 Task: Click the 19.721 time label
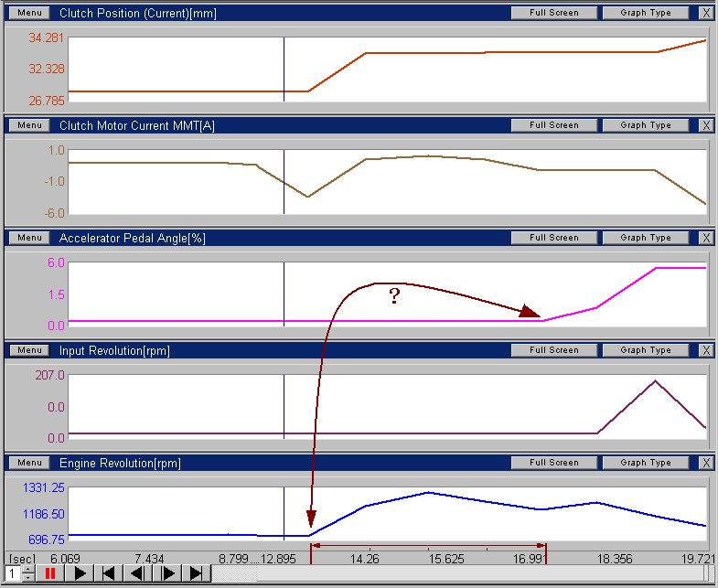click(698, 559)
